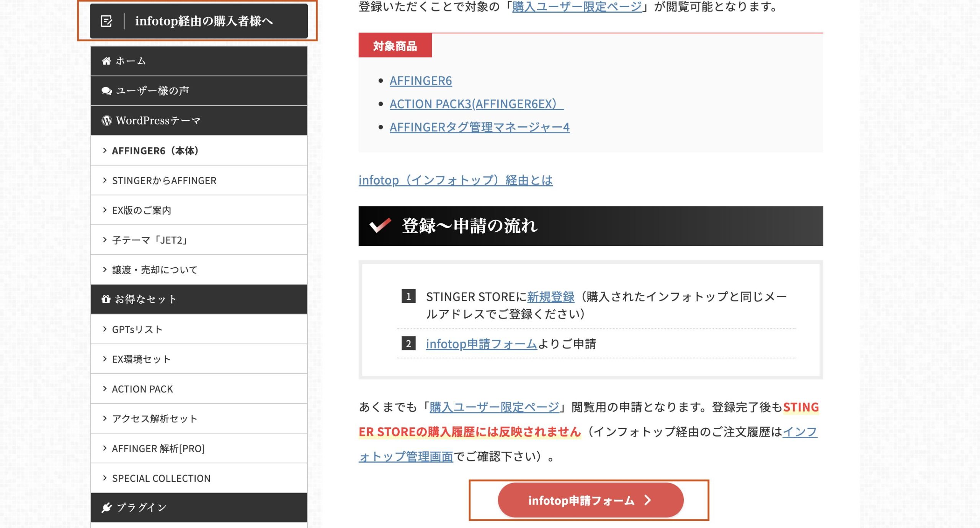The width and height of the screenshot is (980, 528).
Task: Click the edit note icon in infotop banner
Action: (106, 21)
